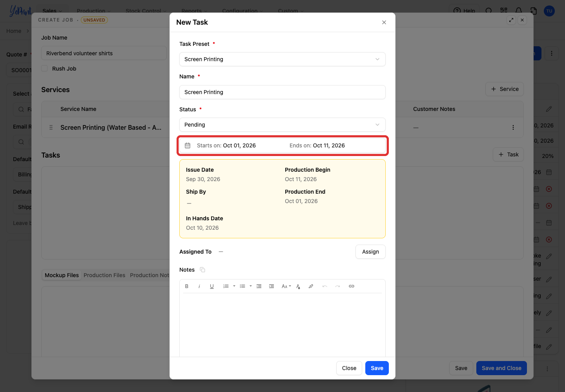The height and width of the screenshot is (392, 565).
Task: Open notifications bell in top bar
Action: [x=519, y=11]
